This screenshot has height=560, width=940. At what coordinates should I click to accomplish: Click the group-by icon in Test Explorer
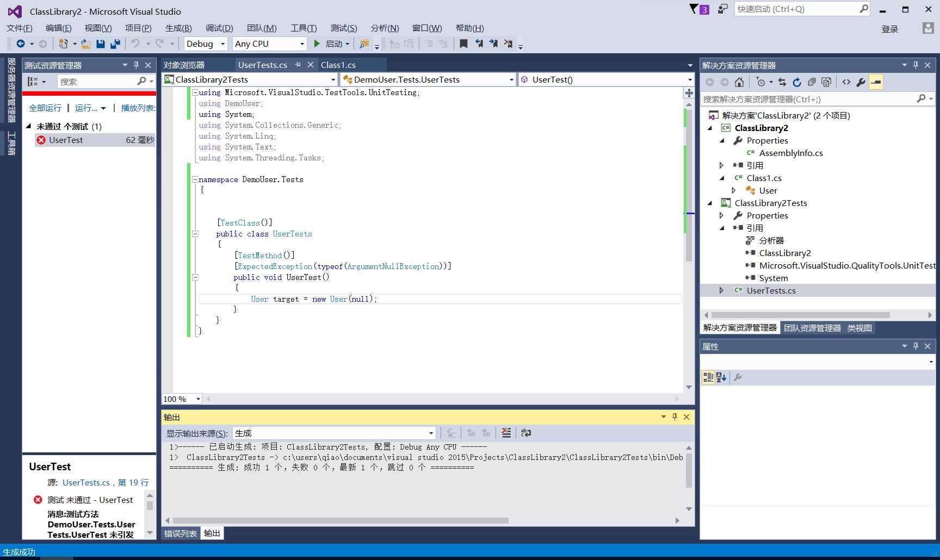click(33, 82)
